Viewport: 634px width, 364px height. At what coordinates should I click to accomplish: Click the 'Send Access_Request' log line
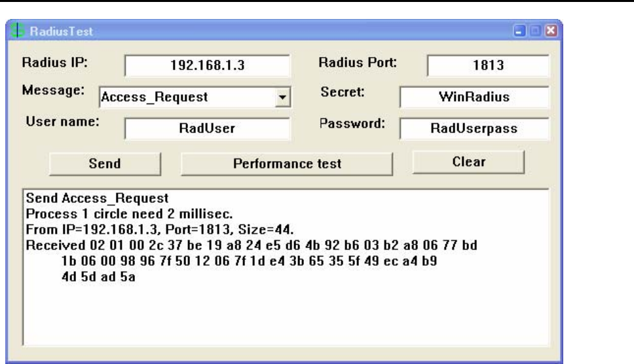pos(97,198)
